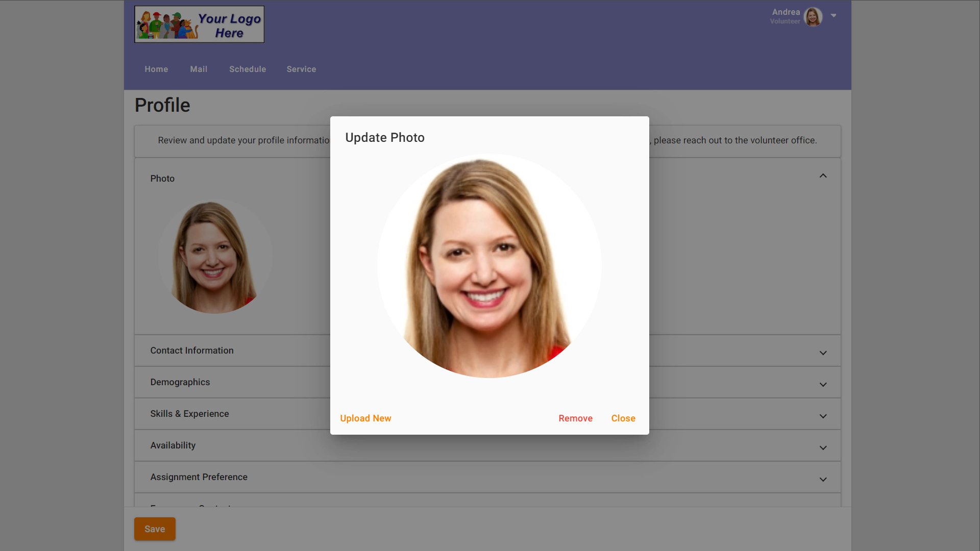The width and height of the screenshot is (980, 551).
Task: Open the user account dropdown arrow
Action: pos(834,16)
